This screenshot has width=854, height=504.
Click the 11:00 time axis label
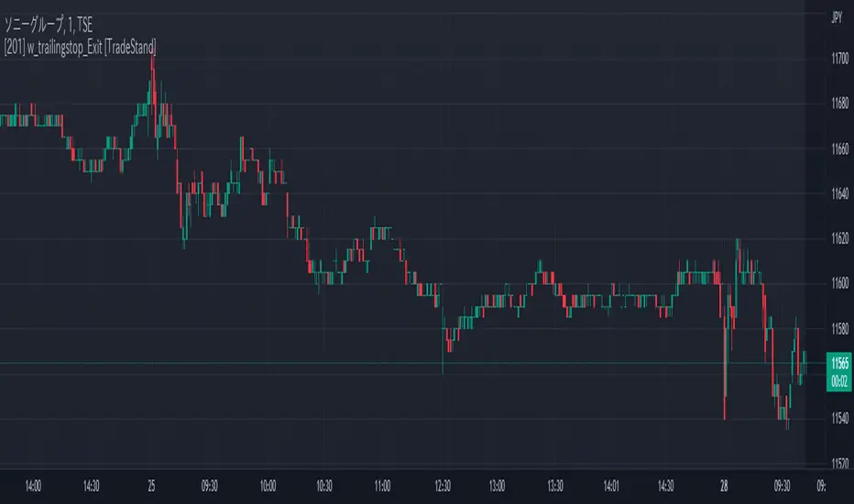(x=382, y=486)
